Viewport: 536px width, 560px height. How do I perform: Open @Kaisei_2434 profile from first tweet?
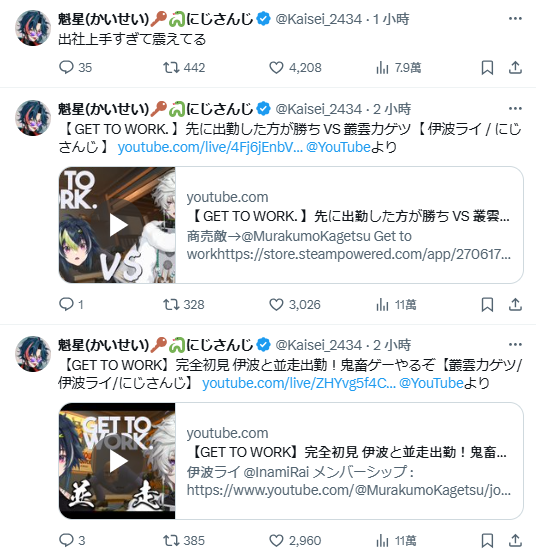point(319,19)
